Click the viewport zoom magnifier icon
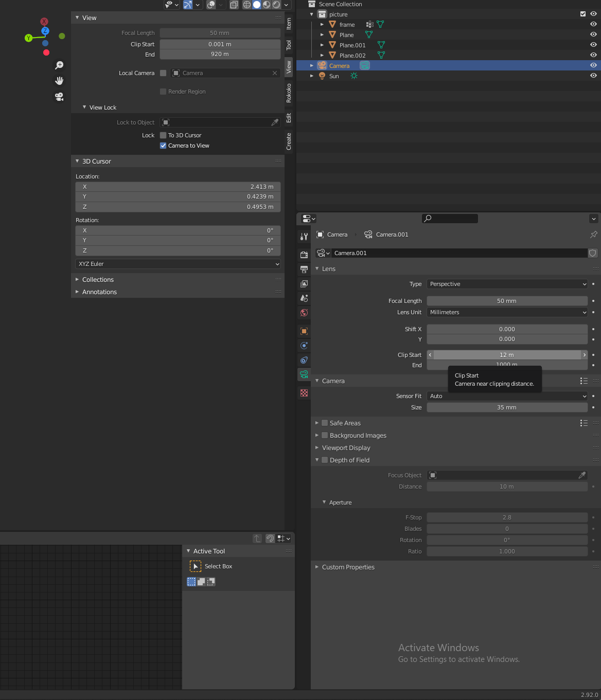 coord(59,65)
